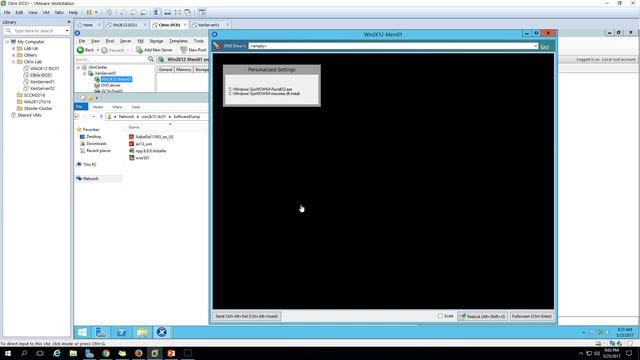Open the Share ribbon tab in Explorer
The image size is (640, 360).
click(117, 107)
